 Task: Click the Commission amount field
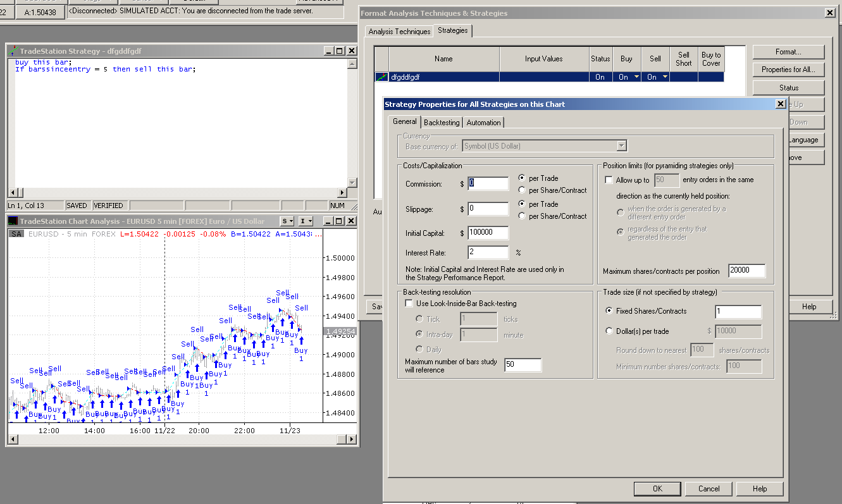488,183
